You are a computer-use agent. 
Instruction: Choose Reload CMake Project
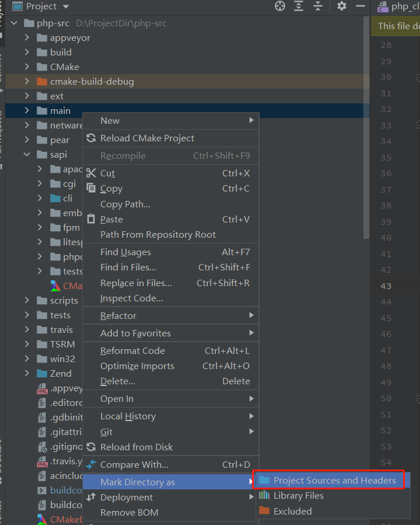coord(170,138)
